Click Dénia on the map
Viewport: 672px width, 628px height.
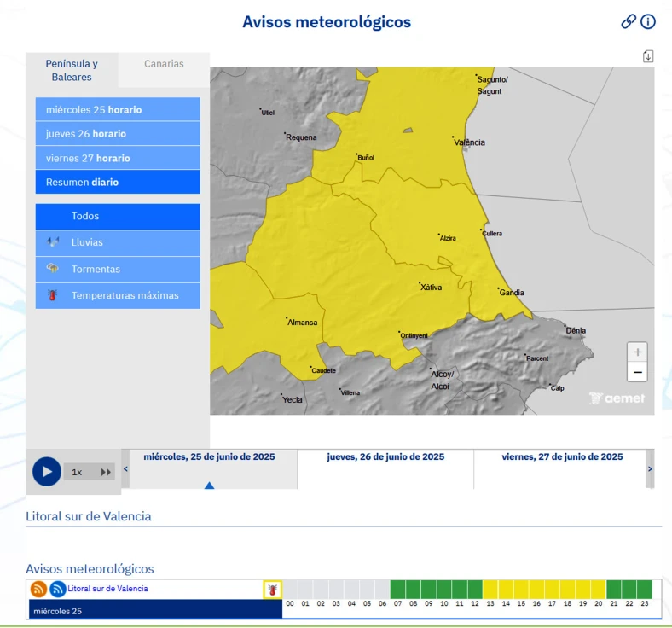coord(576,330)
